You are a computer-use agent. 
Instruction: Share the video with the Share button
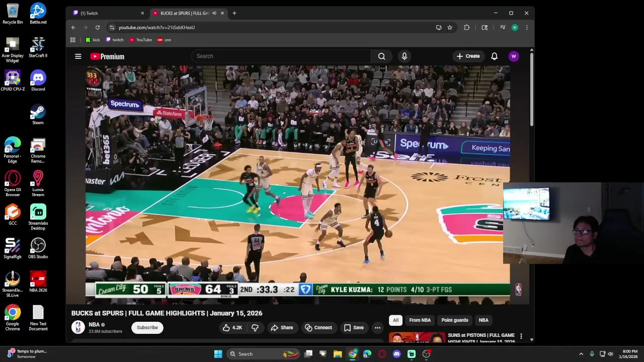(x=282, y=328)
